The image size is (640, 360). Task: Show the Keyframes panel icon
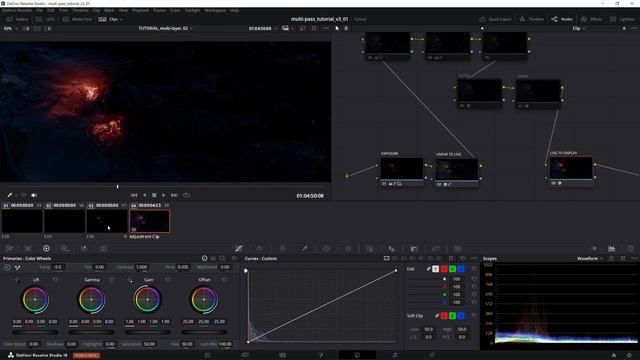pos(594,248)
